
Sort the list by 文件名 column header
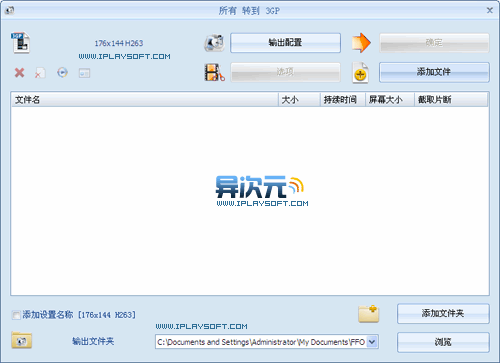(145, 100)
